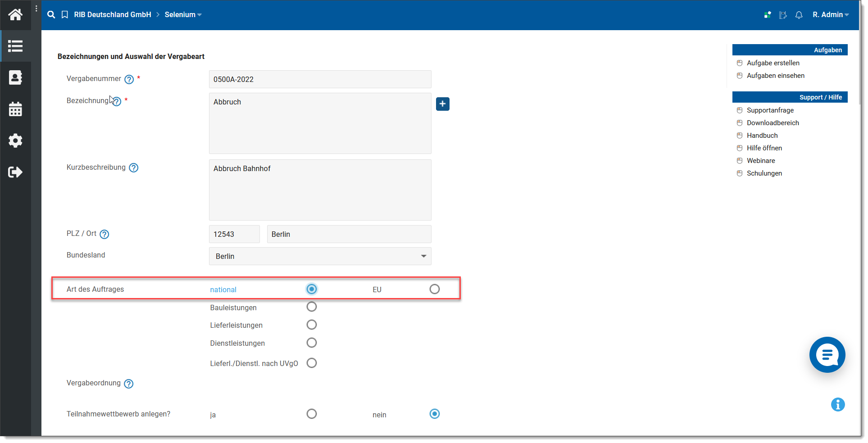This screenshot has width=868, height=443.
Task: Focus the Ort field with Berlin
Action: 349,234
